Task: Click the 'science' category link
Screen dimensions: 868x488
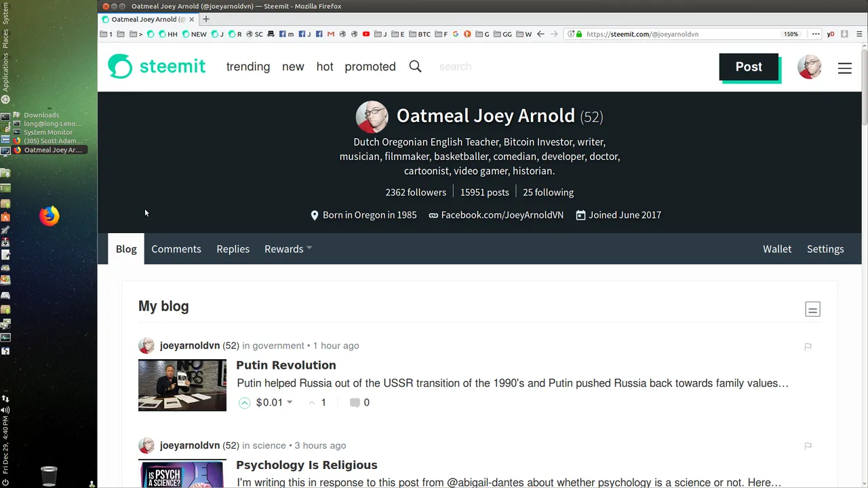Action: [269, 445]
